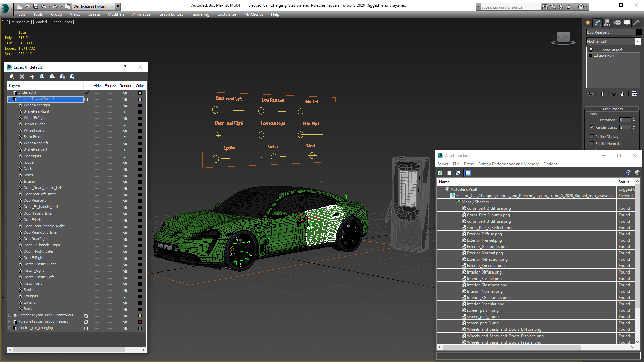
Task: Click the Freeze column header in Layer dialog
Action: (110, 86)
